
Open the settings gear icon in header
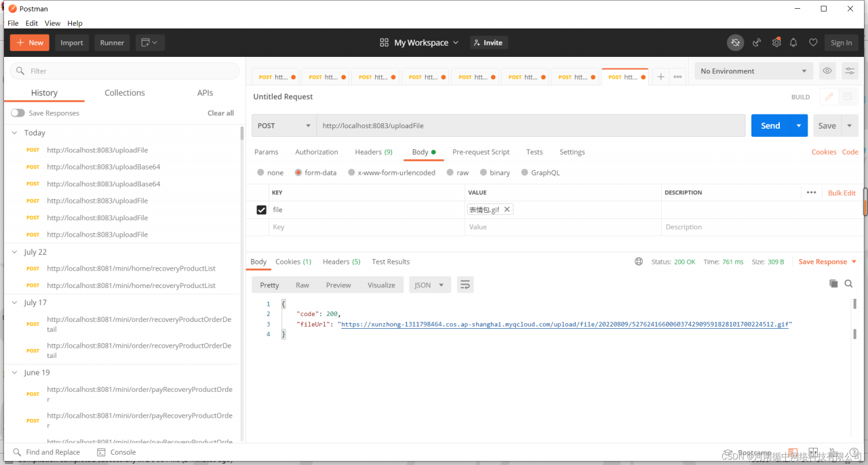(776, 43)
